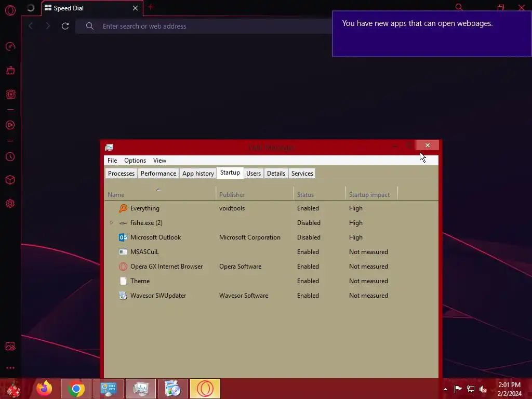Sort by the Status column header
This screenshot has width=532, height=399.
click(320, 194)
